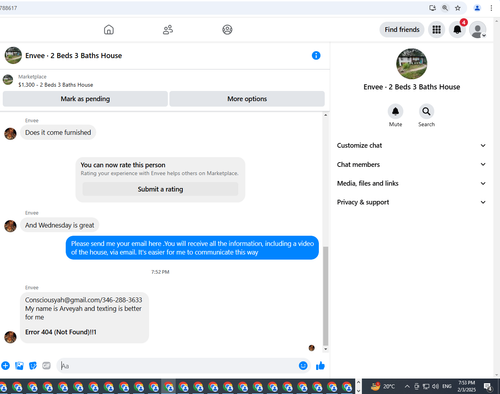Screen dimensions: 500x394
Task: Expand the Privacy & support section
Action: pyautogui.click(x=411, y=202)
